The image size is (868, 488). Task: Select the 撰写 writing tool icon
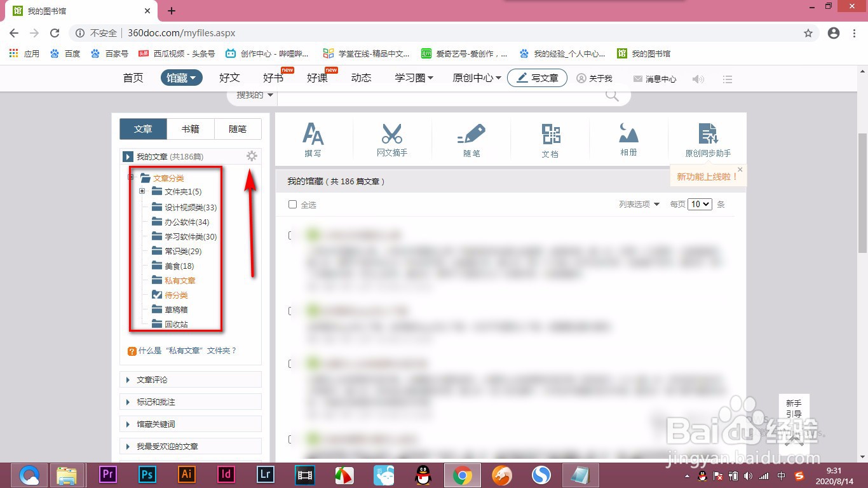point(312,137)
